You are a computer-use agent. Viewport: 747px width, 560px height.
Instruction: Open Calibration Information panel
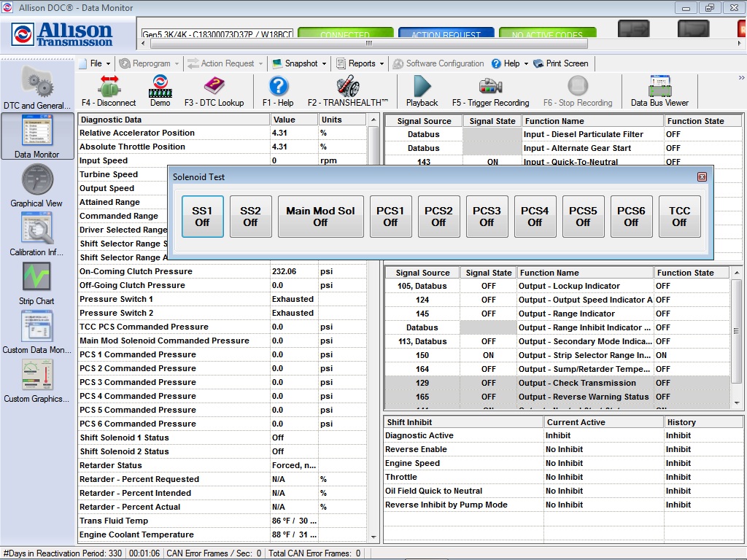(x=37, y=232)
